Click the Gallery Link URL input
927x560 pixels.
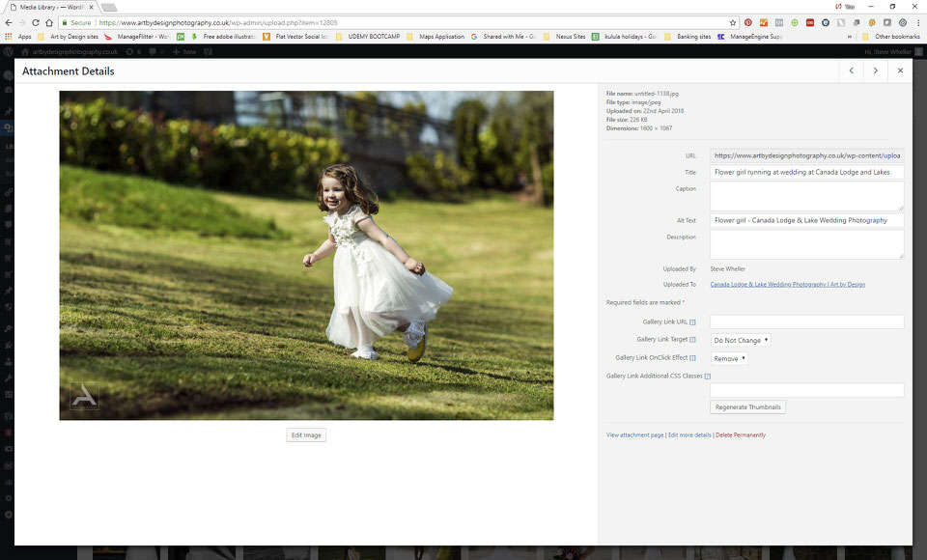pyautogui.click(x=807, y=322)
